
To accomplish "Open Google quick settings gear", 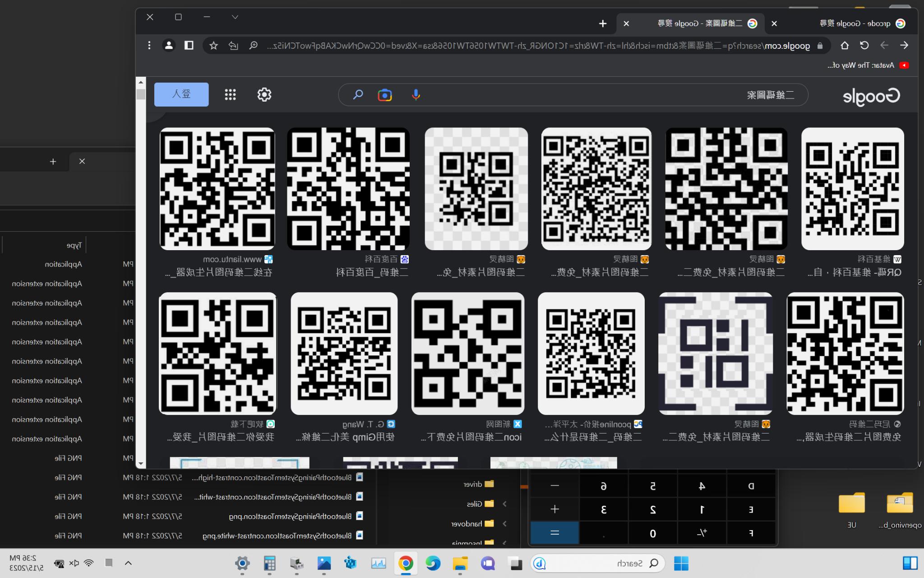I will pyautogui.click(x=264, y=94).
